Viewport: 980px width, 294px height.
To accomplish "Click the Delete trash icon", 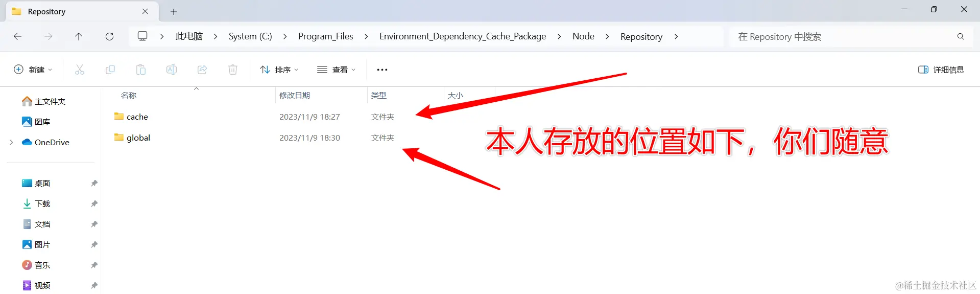I will tap(233, 70).
